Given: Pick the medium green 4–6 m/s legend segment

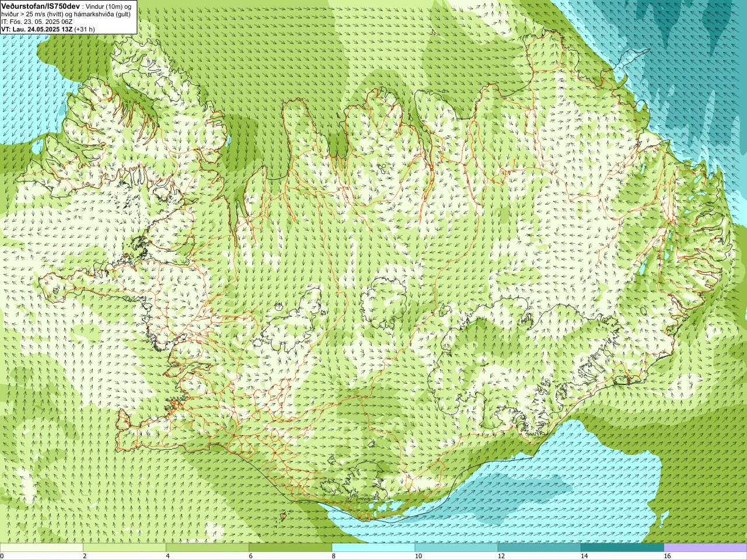Looking at the screenshot, I should point(207,548).
